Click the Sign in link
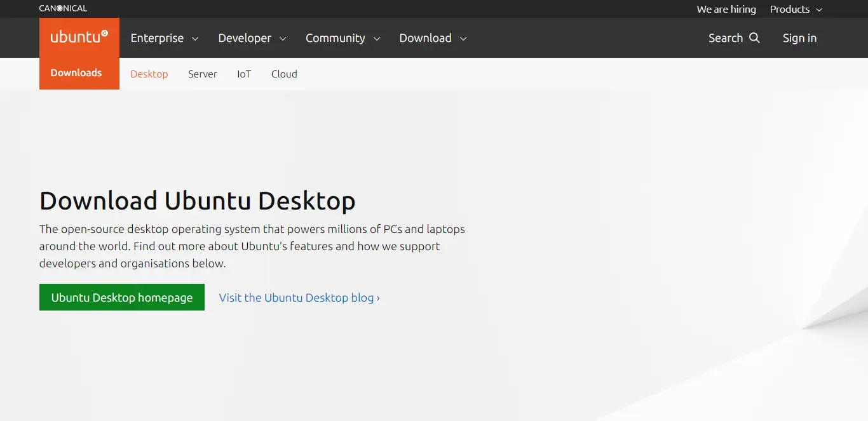The height and width of the screenshot is (421, 868). coord(799,38)
